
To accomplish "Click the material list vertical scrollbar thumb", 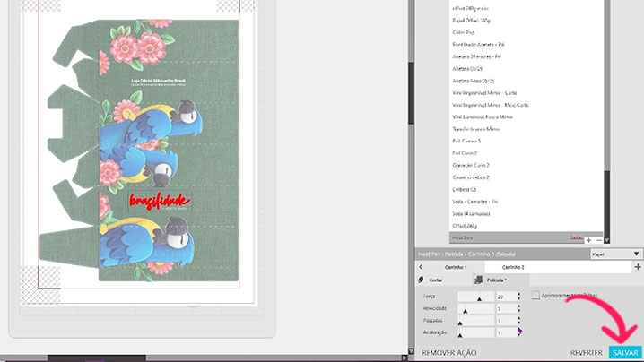I will 606,203.
